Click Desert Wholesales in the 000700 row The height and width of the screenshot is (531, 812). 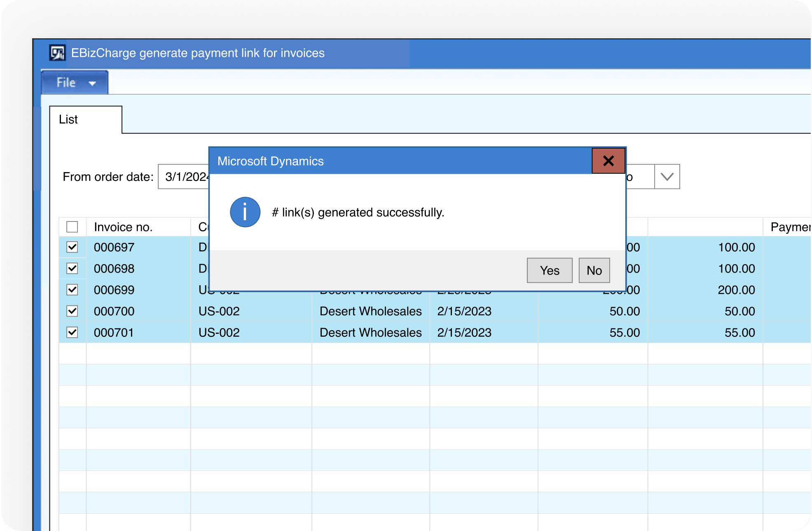(371, 312)
